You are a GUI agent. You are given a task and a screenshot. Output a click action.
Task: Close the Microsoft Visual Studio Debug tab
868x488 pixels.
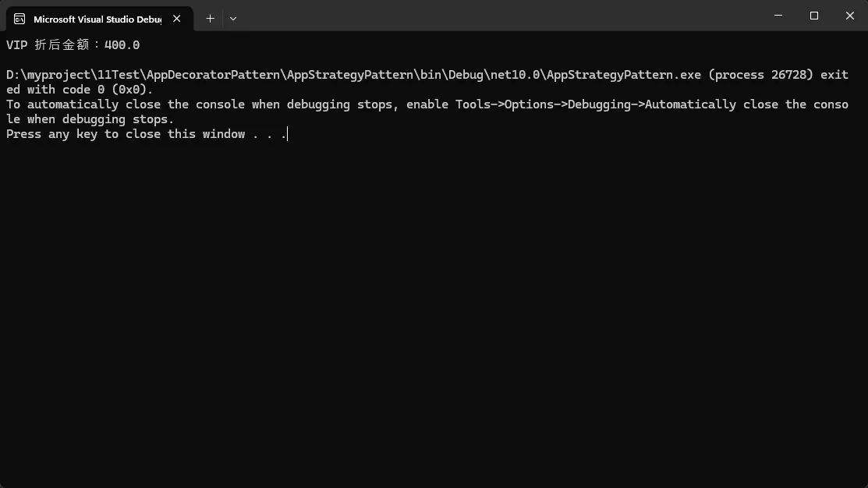[177, 19]
